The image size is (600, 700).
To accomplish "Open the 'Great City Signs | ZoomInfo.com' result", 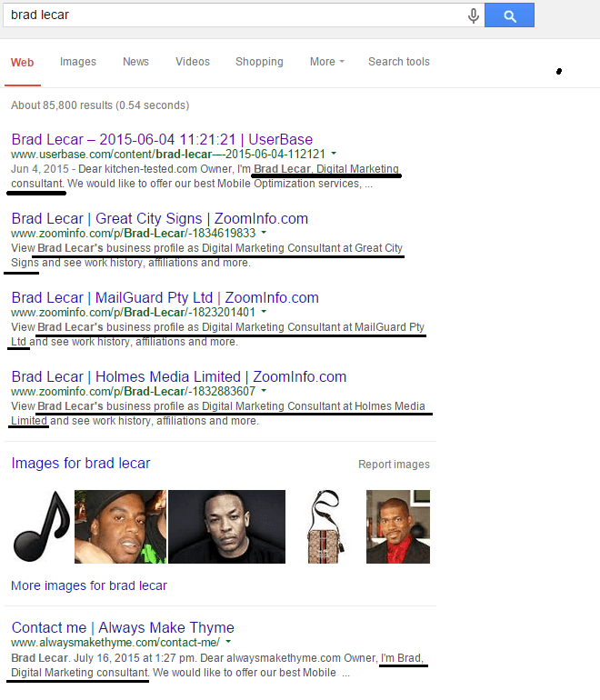I will pyautogui.click(x=160, y=218).
